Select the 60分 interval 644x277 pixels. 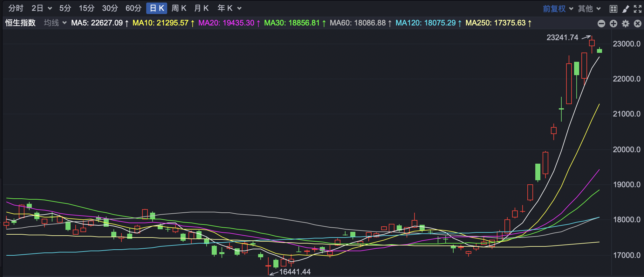click(x=134, y=8)
